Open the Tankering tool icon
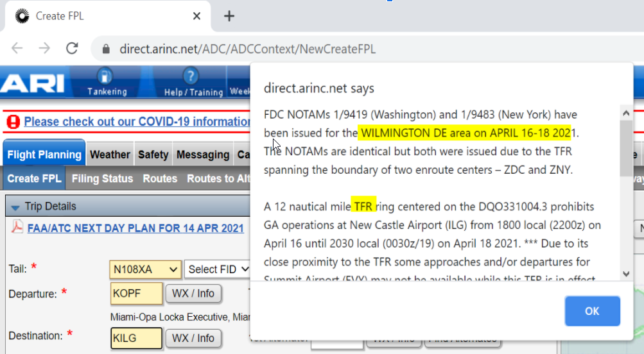The width and height of the screenshot is (644, 354). (x=107, y=81)
